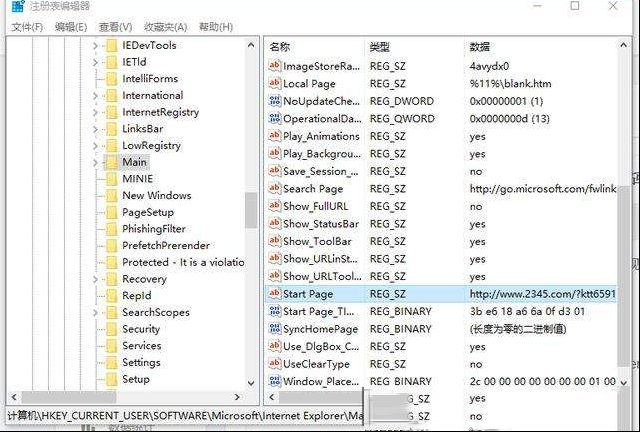
Task: Open the 文件(F) menu
Action: [27, 27]
